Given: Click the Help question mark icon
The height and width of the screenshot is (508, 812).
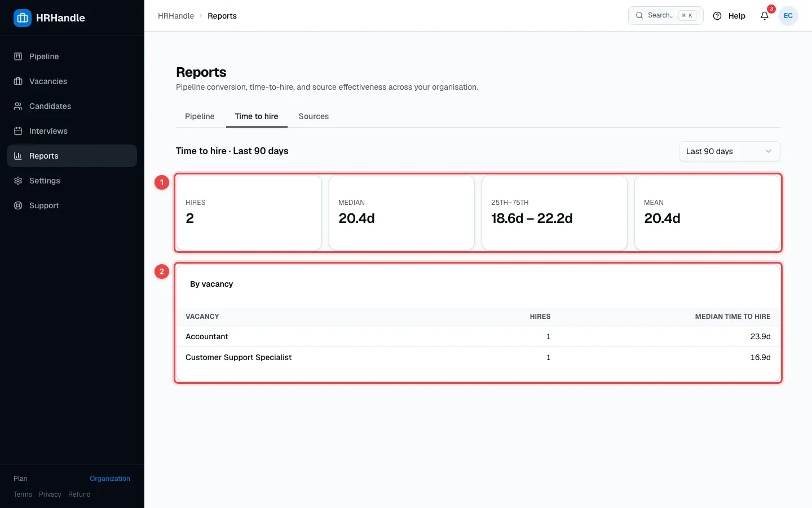Looking at the screenshot, I should pos(717,16).
